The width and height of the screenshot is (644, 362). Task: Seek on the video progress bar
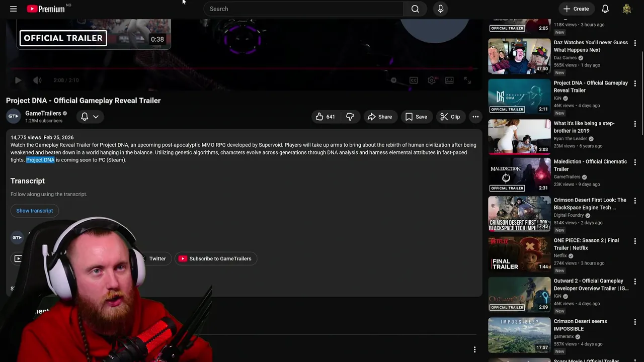[242, 68]
